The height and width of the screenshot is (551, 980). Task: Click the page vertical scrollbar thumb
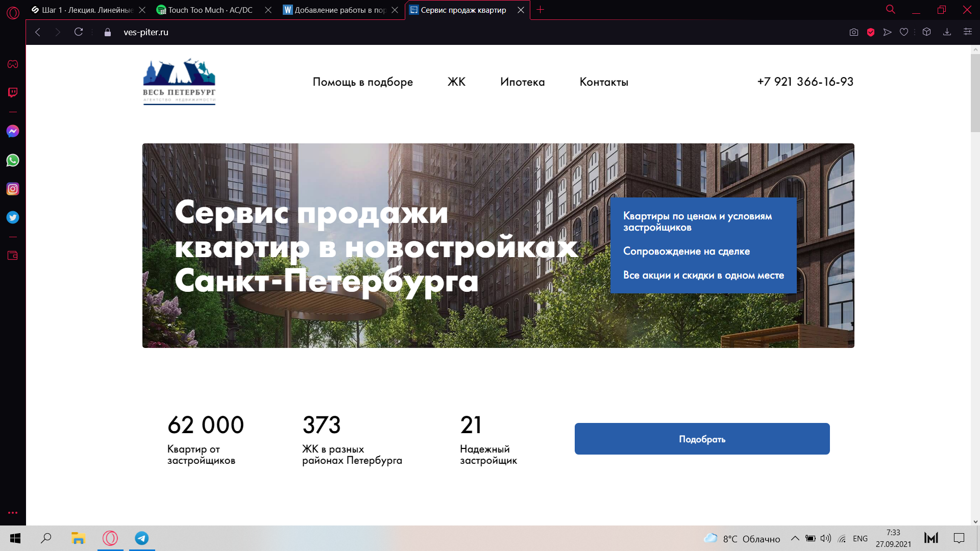click(975, 93)
